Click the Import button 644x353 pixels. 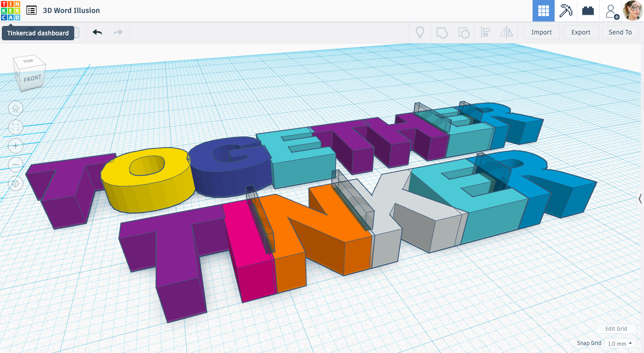pyautogui.click(x=542, y=32)
